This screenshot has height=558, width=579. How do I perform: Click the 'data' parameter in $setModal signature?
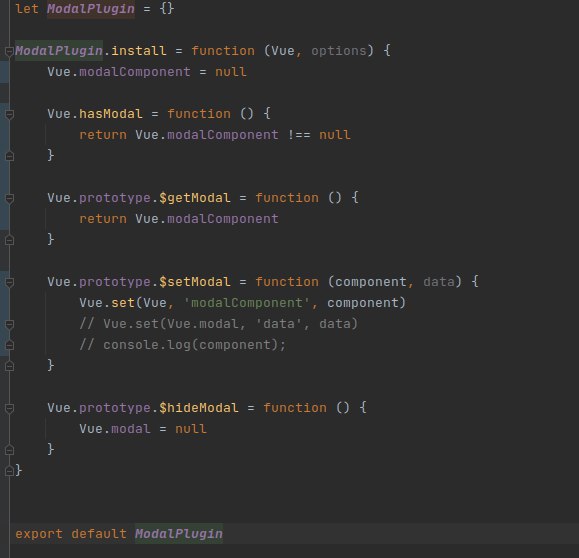tap(439, 282)
